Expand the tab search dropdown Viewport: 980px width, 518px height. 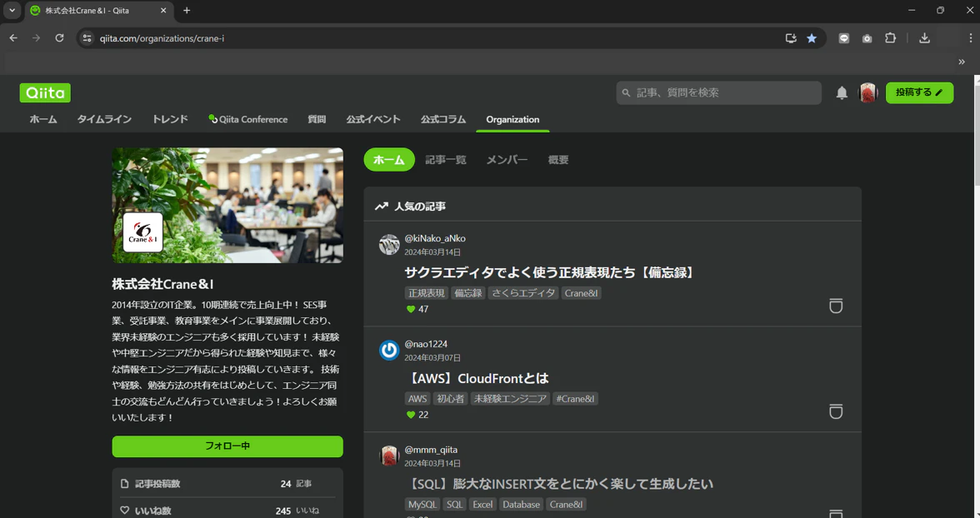pyautogui.click(x=12, y=10)
